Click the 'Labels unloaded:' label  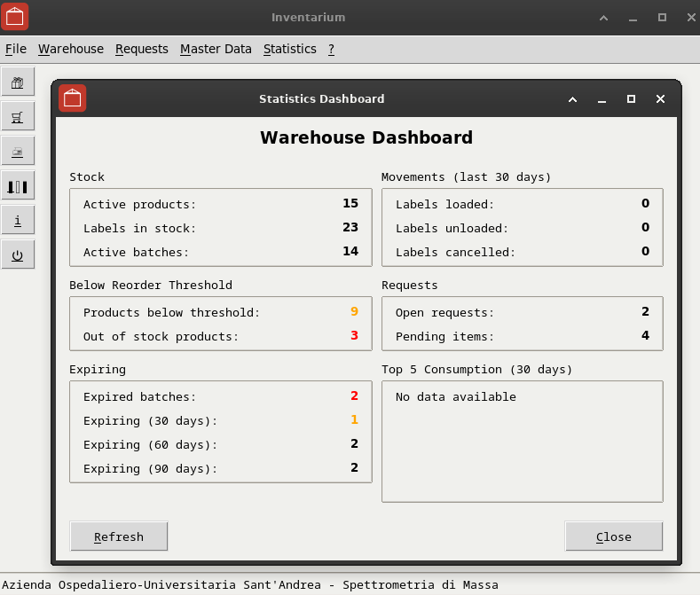click(x=452, y=229)
